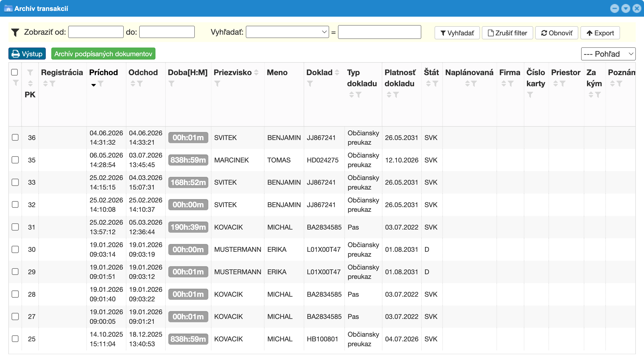Sort by Priezvisko using its sort arrows
The height and width of the screenshot is (364, 644).
256,72
